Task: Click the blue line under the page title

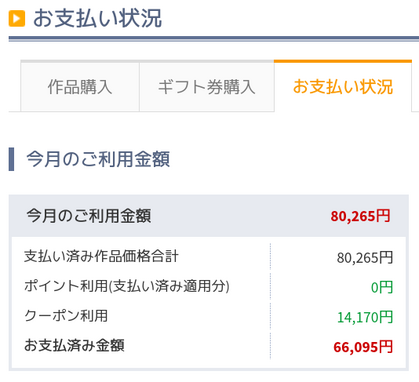Action: 214,39
